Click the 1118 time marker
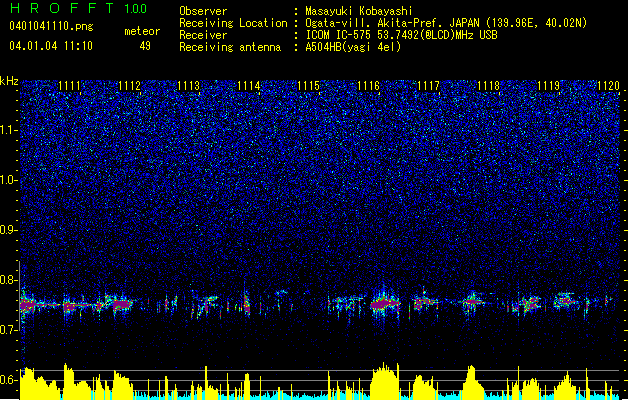 pos(489,86)
